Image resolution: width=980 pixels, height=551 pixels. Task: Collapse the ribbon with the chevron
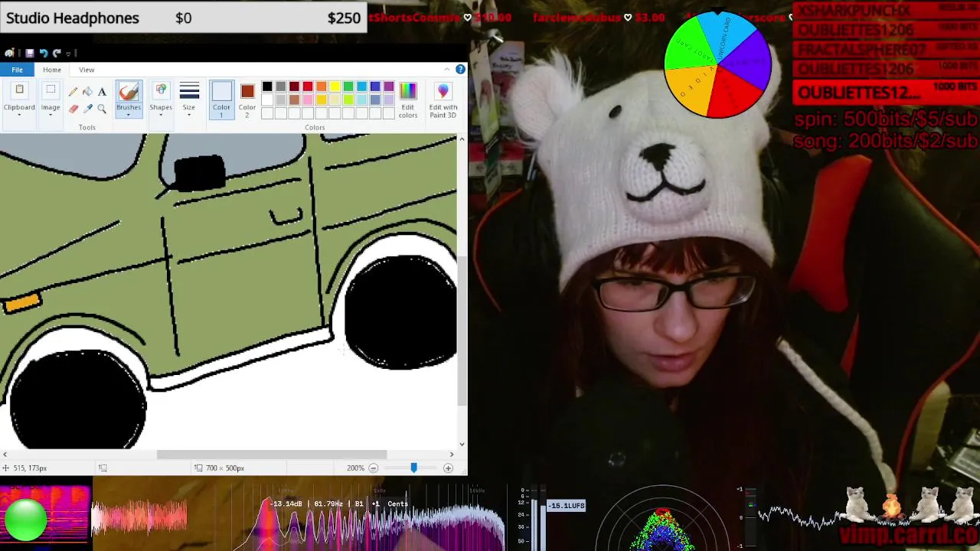pyautogui.click(x=447, y=70)
